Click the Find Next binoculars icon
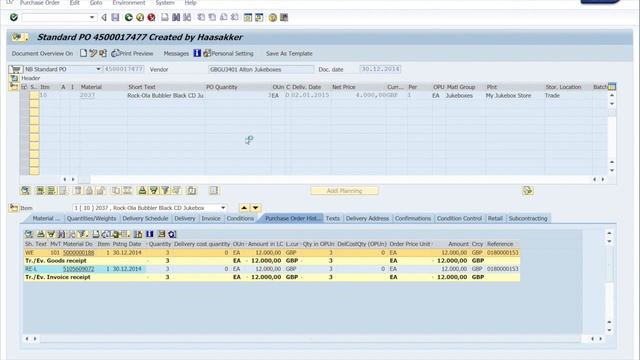 click(x=187, y=17)
